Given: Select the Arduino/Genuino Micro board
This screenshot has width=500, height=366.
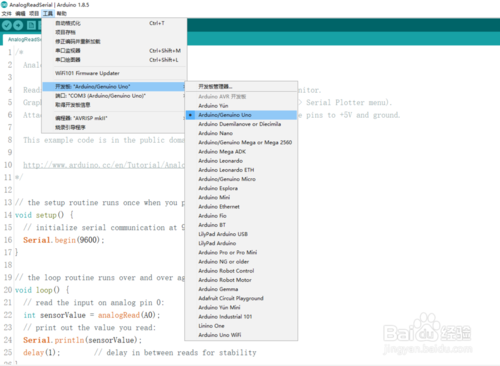Looking at the screenshot, I should (x=241, y=179).
